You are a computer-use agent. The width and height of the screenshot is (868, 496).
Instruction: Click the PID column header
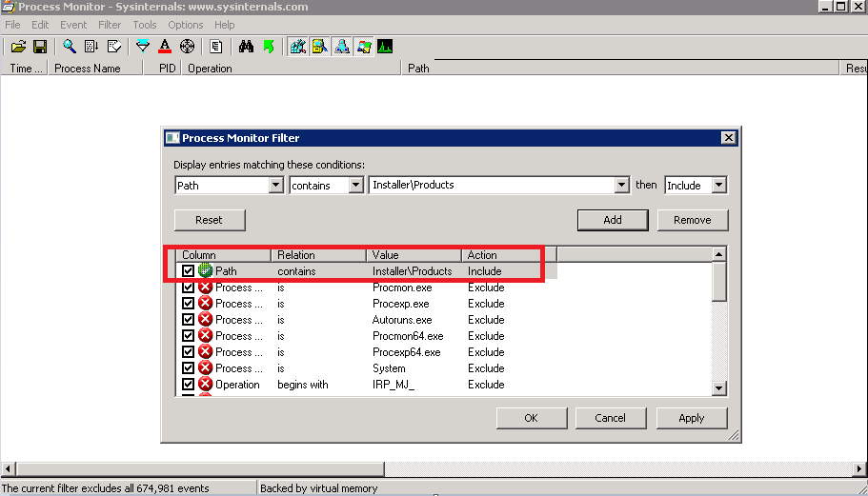(x=163, y=68)
